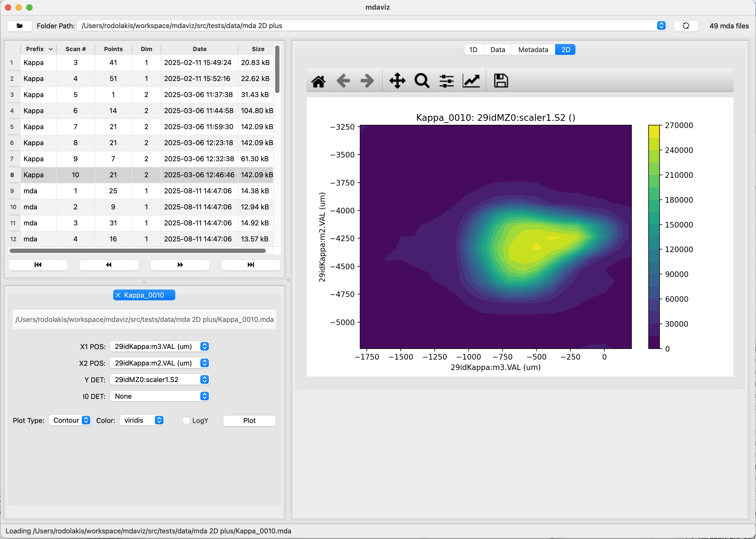Select Kappa scan 5 row
This screenshot has height=539, width=756.
click(147, 95)
